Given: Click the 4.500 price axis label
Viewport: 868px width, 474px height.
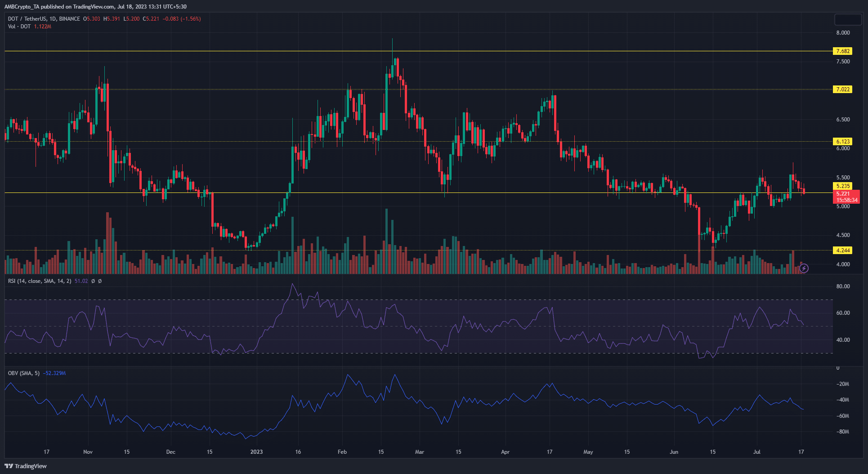Looking at the screenshot, I should point(843,235).
